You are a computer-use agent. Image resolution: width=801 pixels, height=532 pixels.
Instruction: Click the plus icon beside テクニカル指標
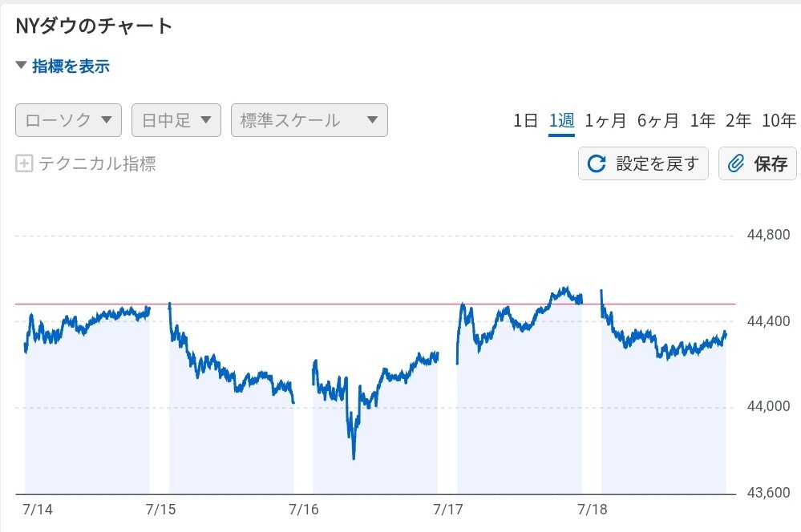[x=24, y=164]
